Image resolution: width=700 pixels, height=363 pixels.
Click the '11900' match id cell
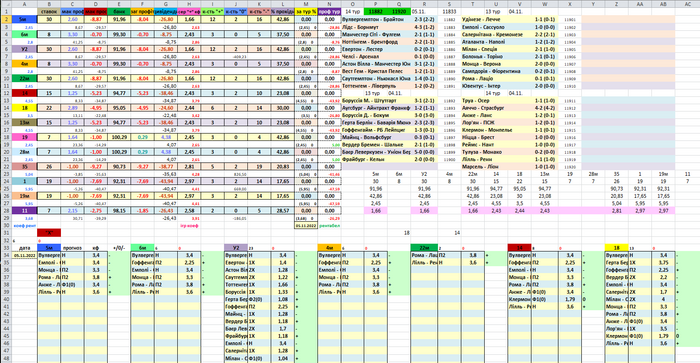coord(449,159)
